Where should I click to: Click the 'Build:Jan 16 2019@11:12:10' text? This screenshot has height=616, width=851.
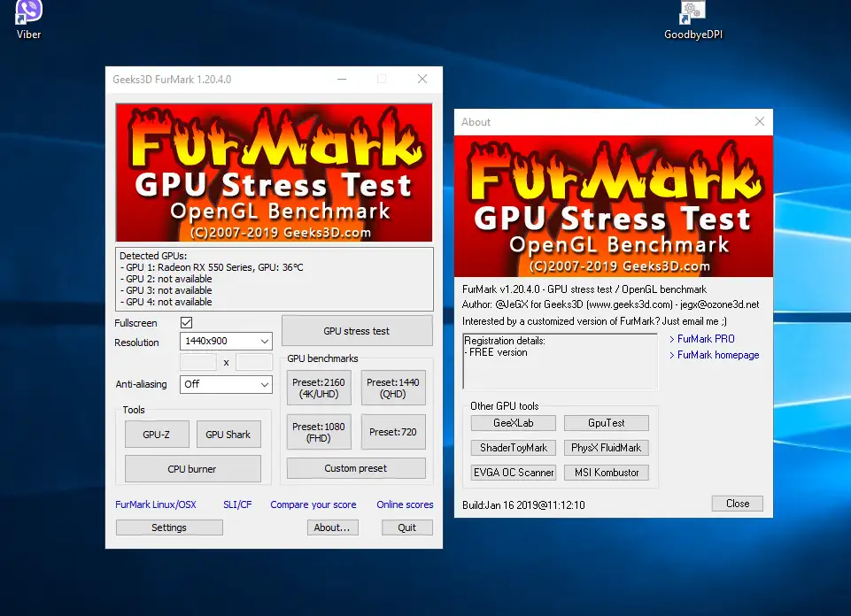pos(523,504)
